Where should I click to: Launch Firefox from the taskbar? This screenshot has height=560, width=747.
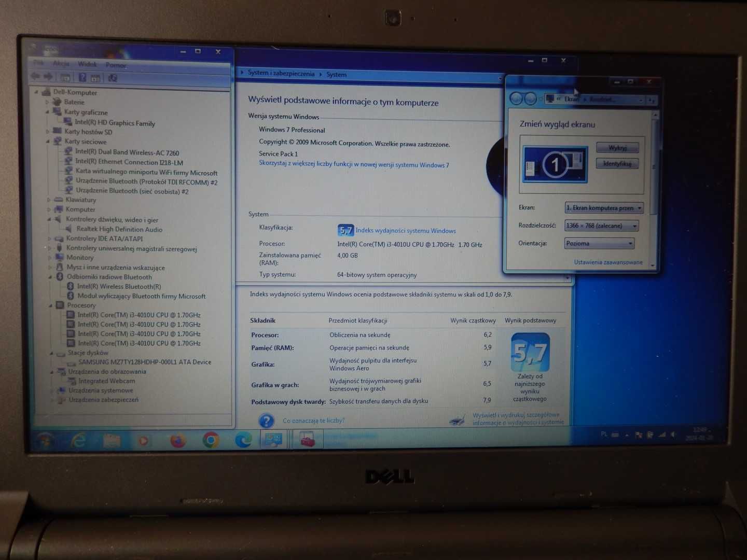pos(178,441)
